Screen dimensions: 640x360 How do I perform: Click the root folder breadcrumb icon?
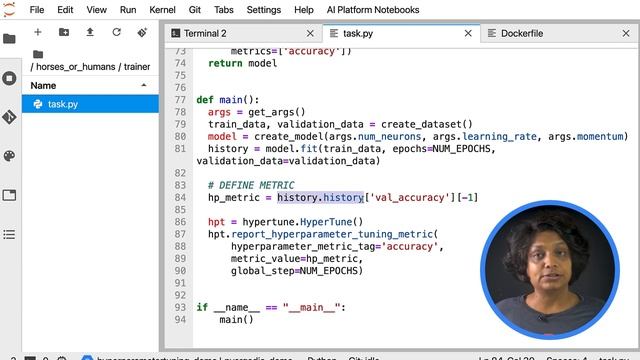pos(38,54)
